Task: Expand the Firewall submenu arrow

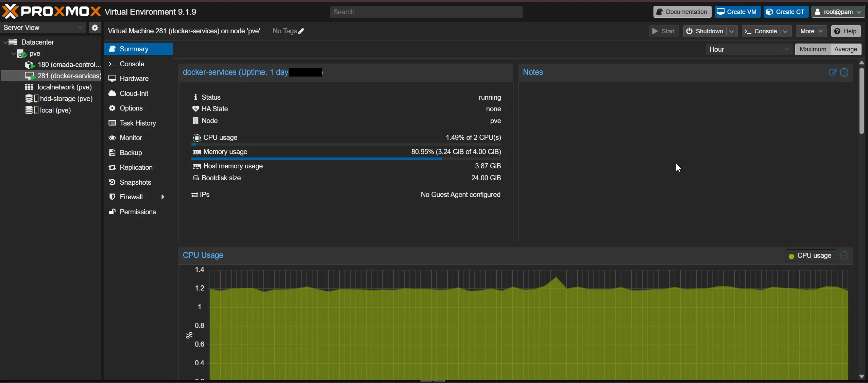Action: point(163,197)
